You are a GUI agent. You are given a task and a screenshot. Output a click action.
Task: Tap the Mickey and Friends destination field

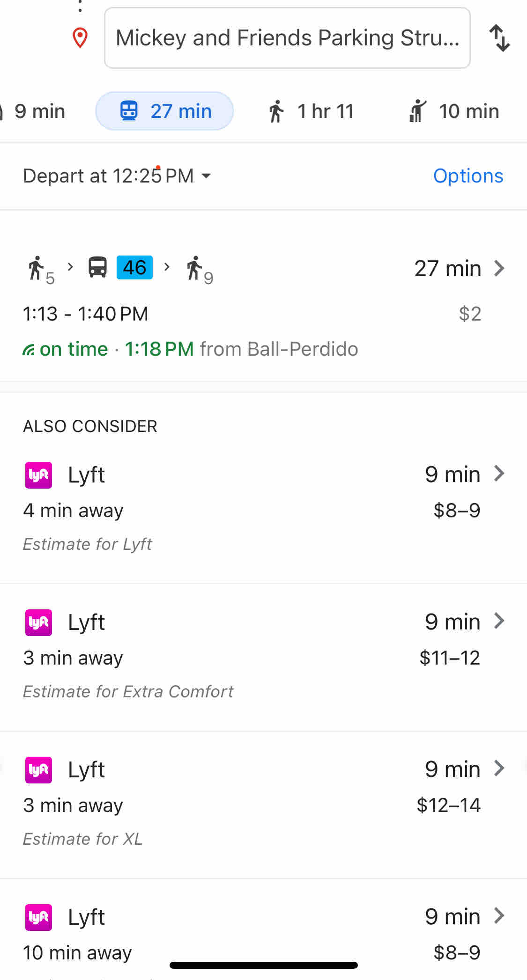point(287,38)
